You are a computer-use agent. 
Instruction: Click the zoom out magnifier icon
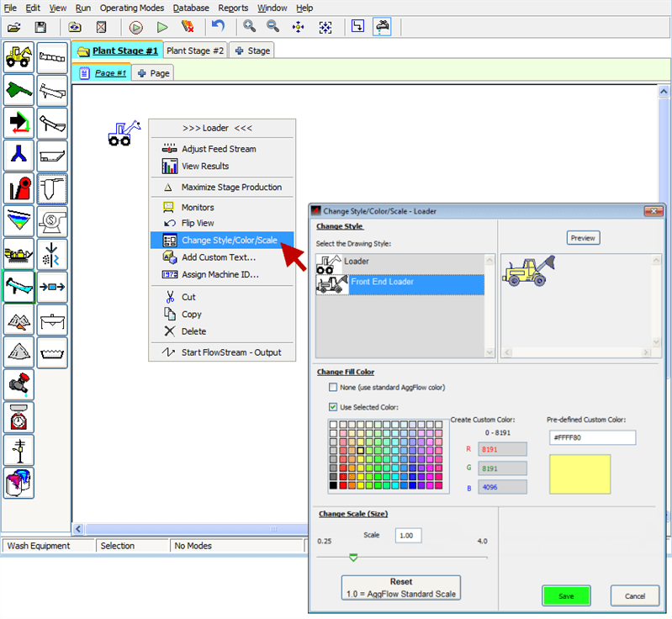tap(273, 27)
